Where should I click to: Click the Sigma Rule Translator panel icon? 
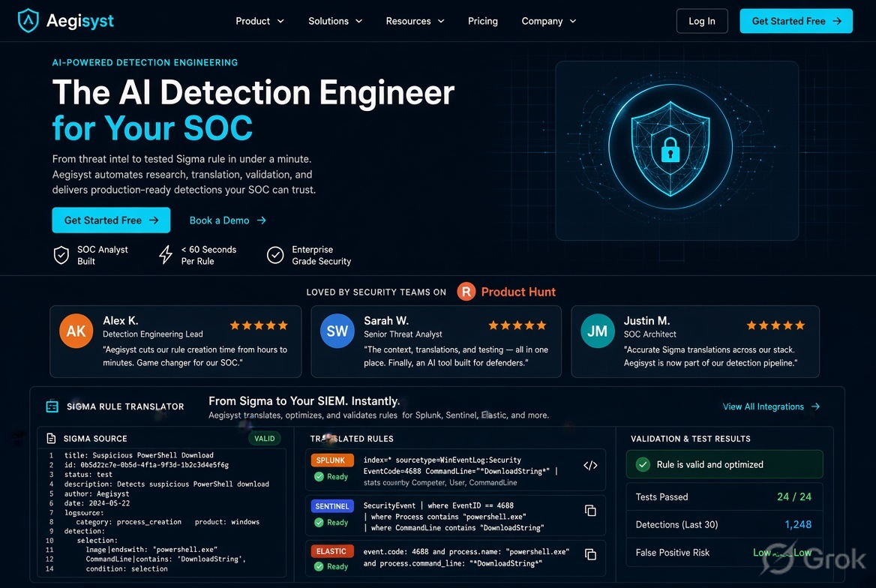(x=52, y=406)
